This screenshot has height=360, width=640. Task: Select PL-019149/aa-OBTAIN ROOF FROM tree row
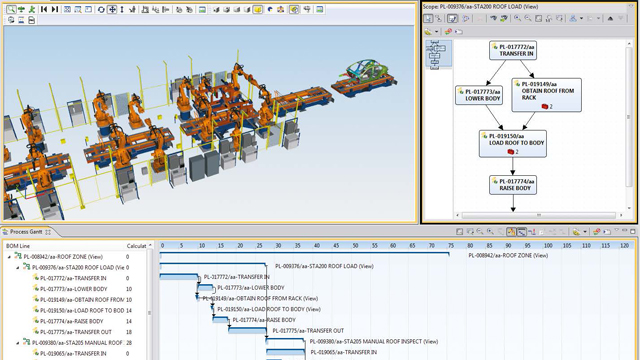point(82,300)
